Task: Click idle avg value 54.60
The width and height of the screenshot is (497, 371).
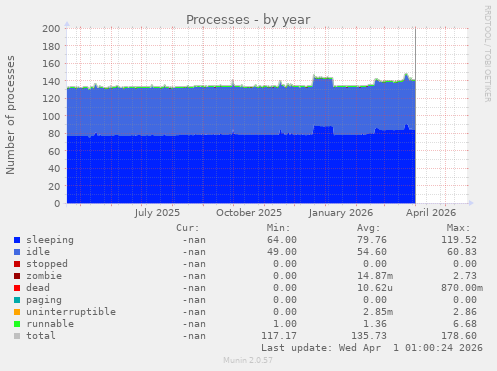Action: pyautogui.click(x=372, y=252)
